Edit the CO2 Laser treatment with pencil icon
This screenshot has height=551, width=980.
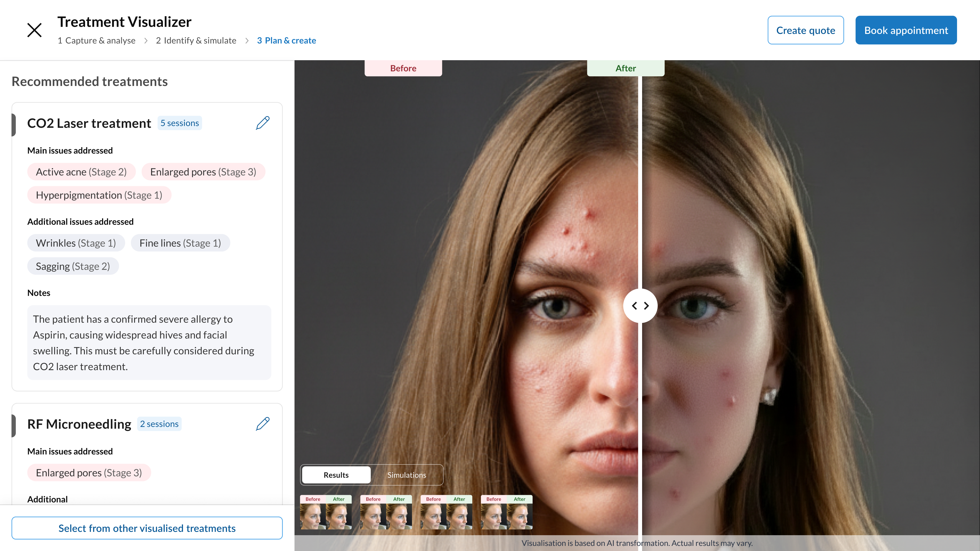click(263, 123)
